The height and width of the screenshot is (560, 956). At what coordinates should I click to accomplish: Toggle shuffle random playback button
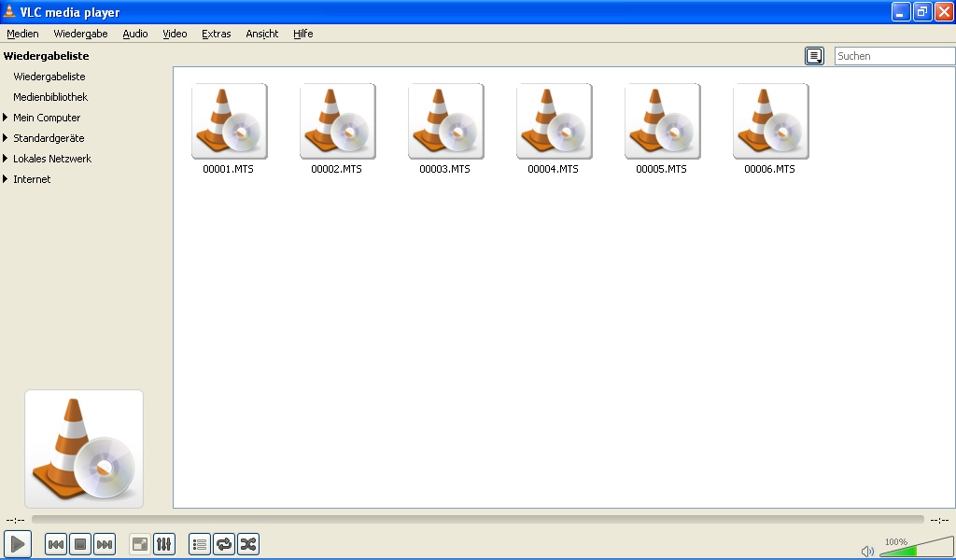pos(248,544)
